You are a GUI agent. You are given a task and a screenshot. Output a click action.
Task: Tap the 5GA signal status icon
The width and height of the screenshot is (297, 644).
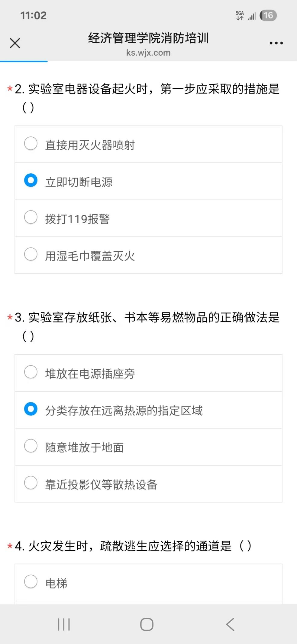(240, 15)
